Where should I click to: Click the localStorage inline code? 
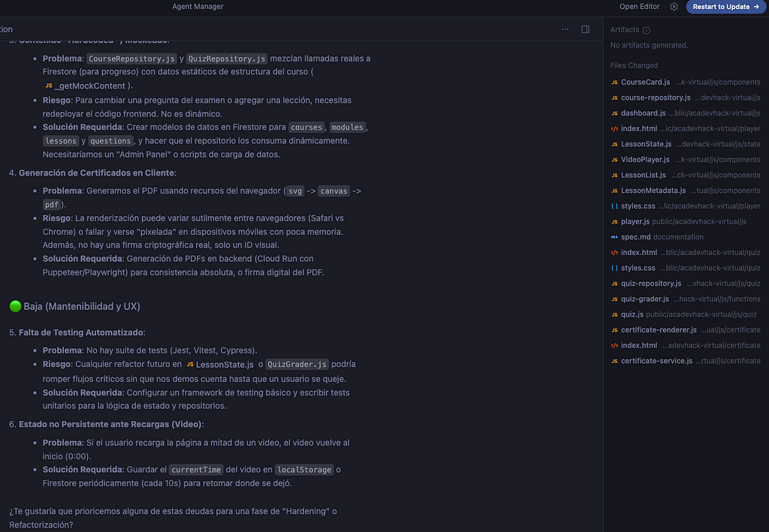(x=304, y=470)
